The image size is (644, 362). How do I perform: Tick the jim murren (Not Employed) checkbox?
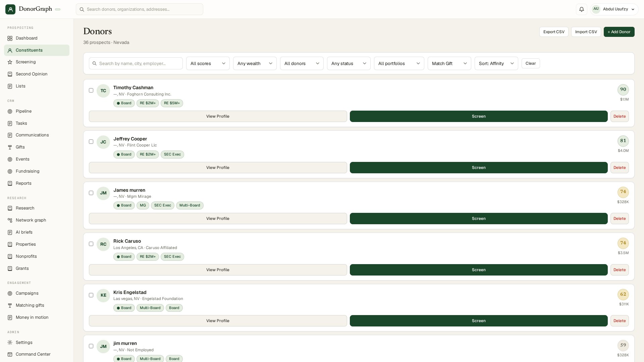91,346
